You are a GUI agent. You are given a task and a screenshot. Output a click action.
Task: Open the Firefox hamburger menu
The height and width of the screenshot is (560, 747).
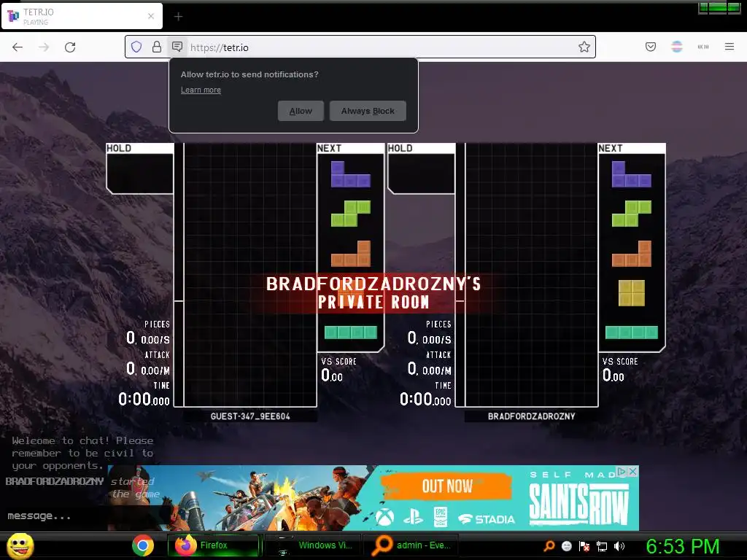pos(729,47)
